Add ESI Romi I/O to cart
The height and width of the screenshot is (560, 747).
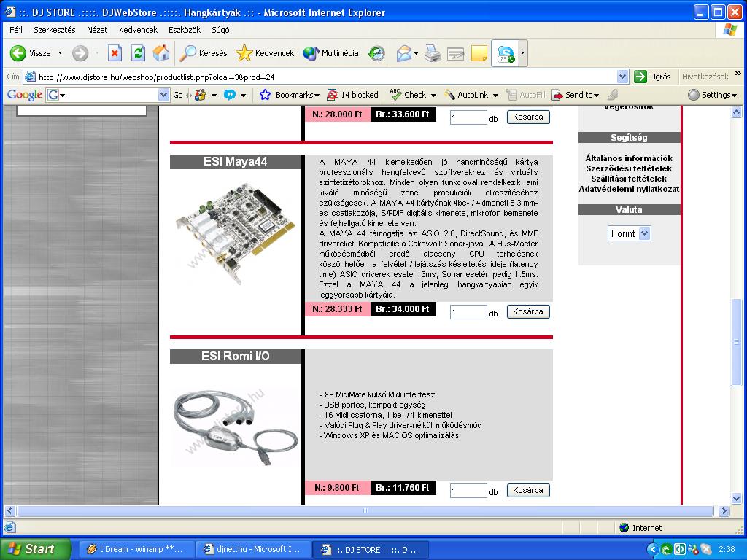[x=528, y=491]
